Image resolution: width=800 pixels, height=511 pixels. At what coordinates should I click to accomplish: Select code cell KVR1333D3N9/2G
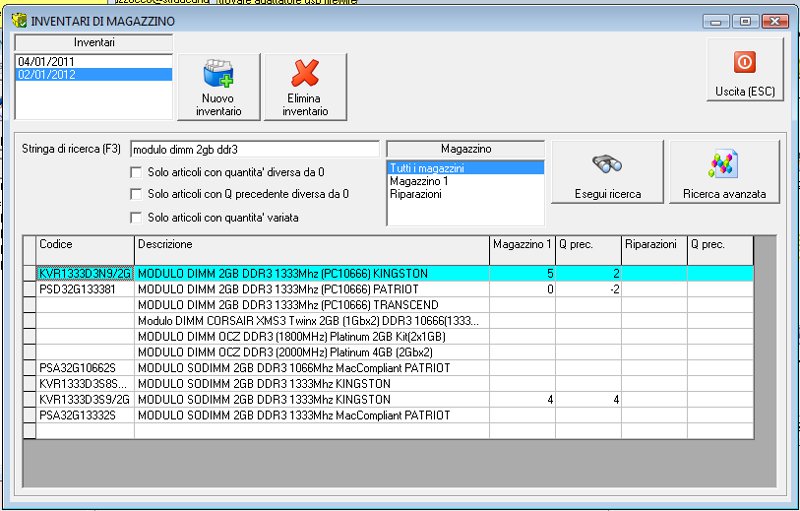[x=85, y=273]
